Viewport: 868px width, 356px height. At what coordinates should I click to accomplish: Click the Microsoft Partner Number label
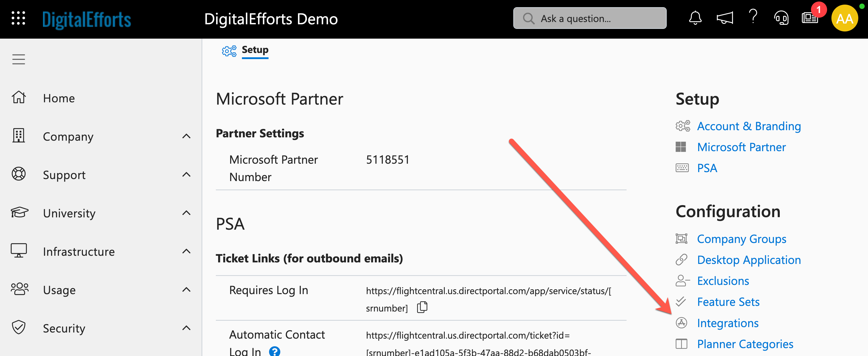(x=273, y=168)
